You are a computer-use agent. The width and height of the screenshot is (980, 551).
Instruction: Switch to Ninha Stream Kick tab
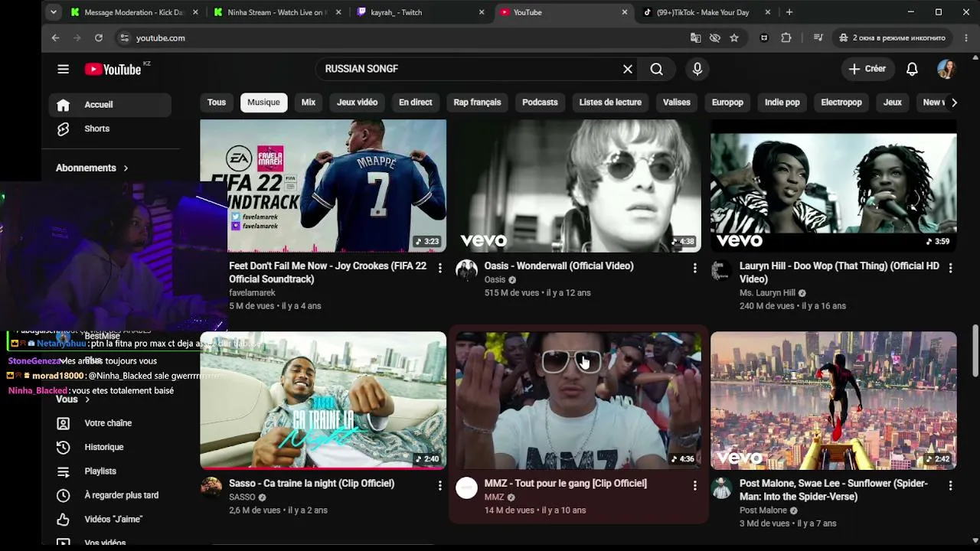279,12
